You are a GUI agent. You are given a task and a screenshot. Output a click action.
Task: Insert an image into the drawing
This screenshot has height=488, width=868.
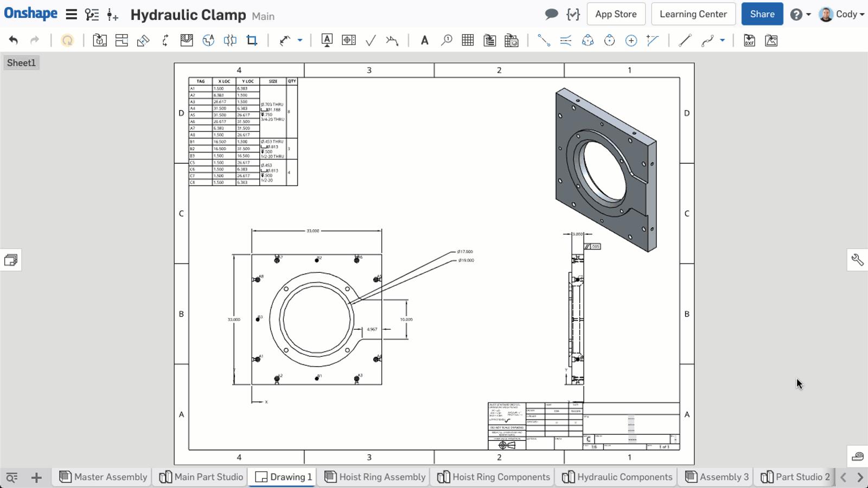[x=771, y=40]
